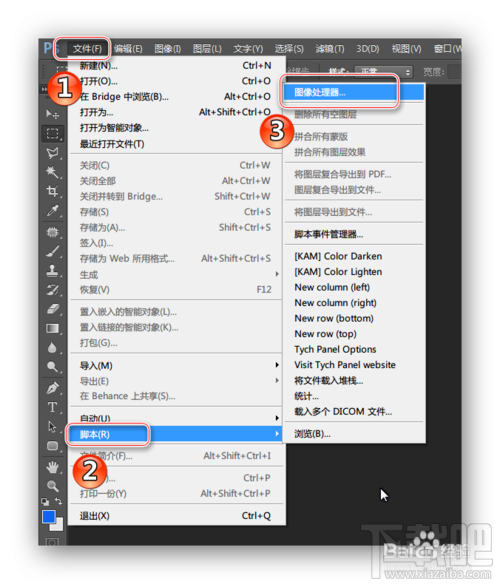Open the 3D(D) menu
500x584 pixels.
(x=368, y=49)
